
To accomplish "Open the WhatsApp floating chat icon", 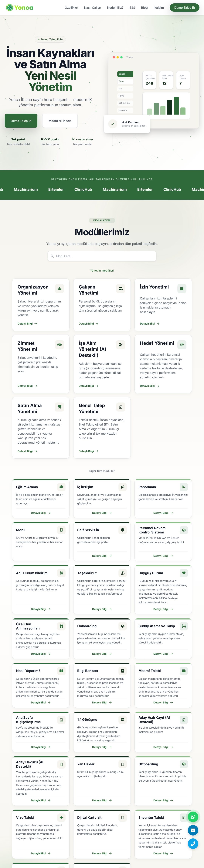I will click(x=193, y=817).
